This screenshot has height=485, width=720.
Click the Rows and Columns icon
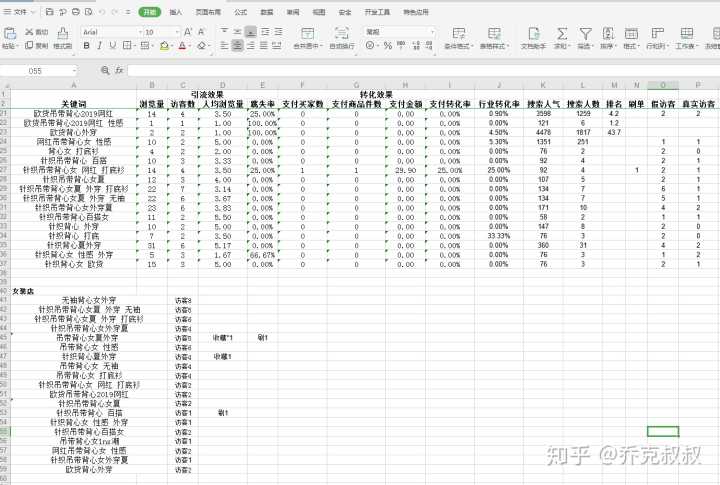point(658,33)
